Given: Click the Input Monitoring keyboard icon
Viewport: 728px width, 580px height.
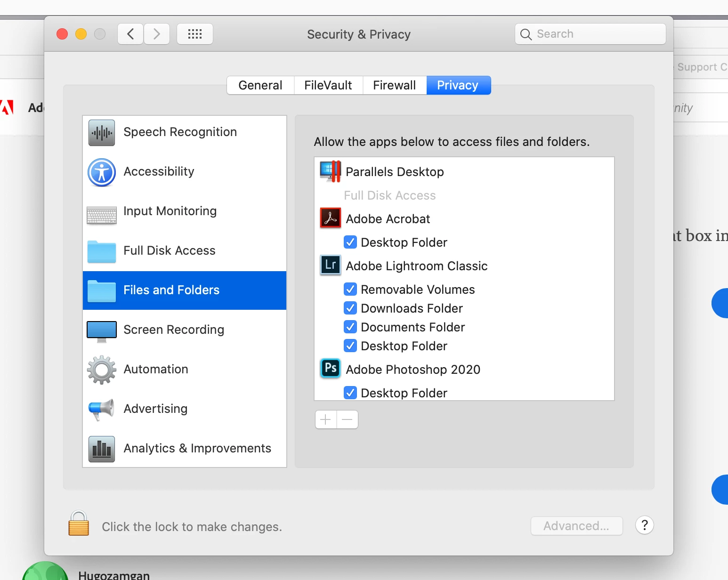Looking at the screenshot, I should point(102,215).
